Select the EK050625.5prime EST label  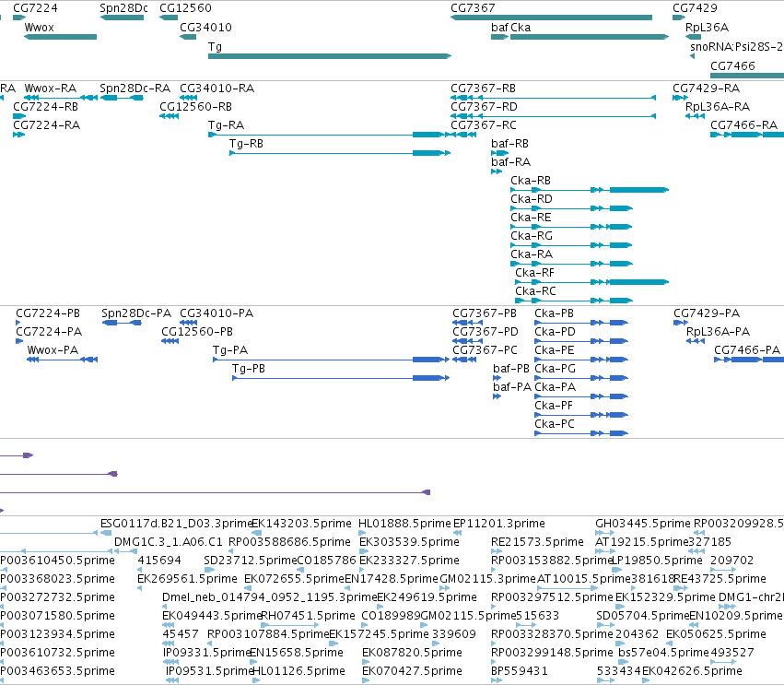click(x=716, y=634)
